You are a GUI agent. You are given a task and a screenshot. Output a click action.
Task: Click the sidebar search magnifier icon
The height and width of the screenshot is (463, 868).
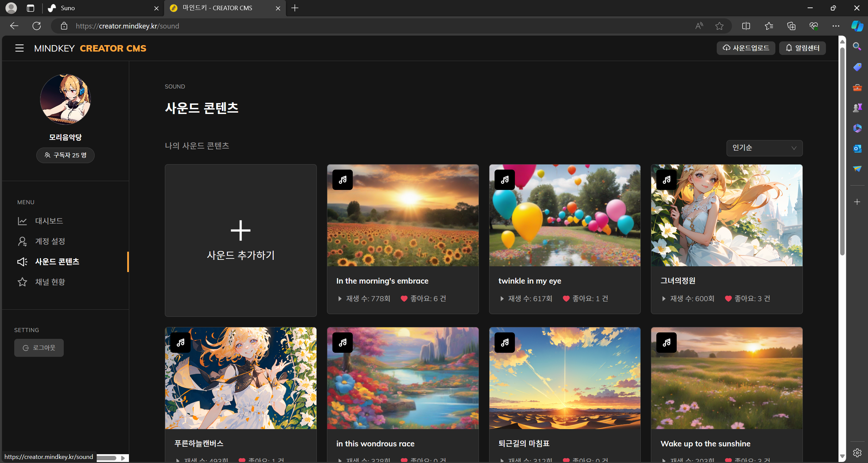(x=857, y=46)
